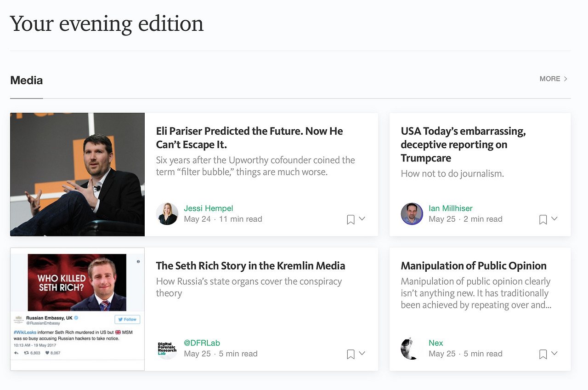The image size is (588, 390).
Task: Bookmark the USA Today Trumpcare article
Action: point(543,220)
